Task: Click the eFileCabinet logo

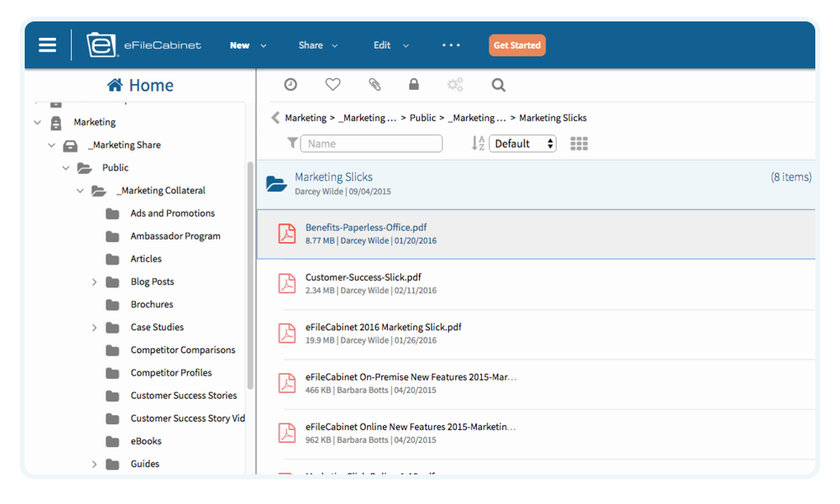Action: point(143,45)
